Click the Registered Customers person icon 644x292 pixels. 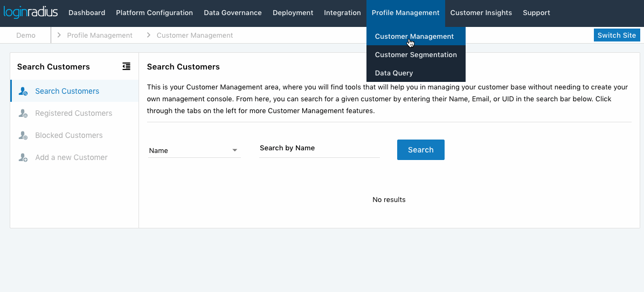pos(23,114)
